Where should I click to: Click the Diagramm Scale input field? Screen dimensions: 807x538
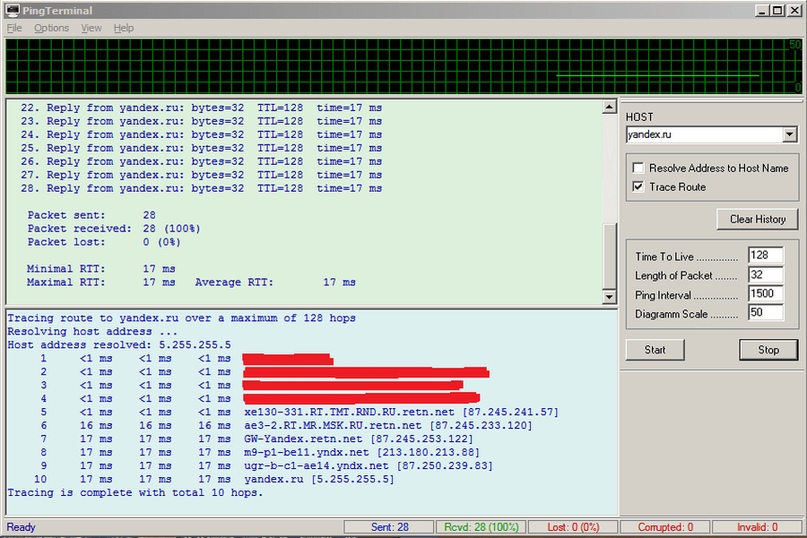[x=764, y=314]
